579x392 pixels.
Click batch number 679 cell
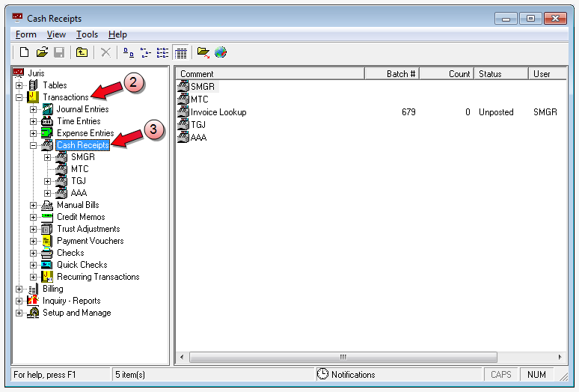pos(408,112)
